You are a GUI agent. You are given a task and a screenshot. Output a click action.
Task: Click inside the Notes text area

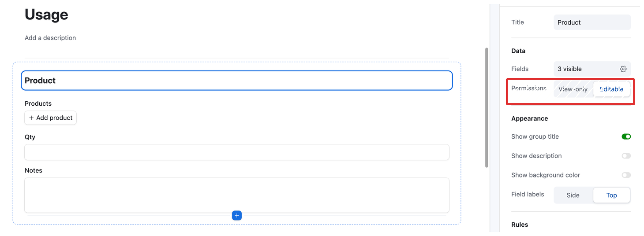point(236,195)
